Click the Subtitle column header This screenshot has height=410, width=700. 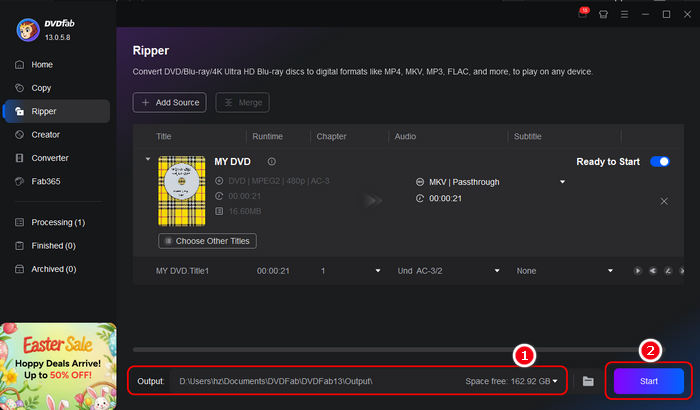click(527, 136)
